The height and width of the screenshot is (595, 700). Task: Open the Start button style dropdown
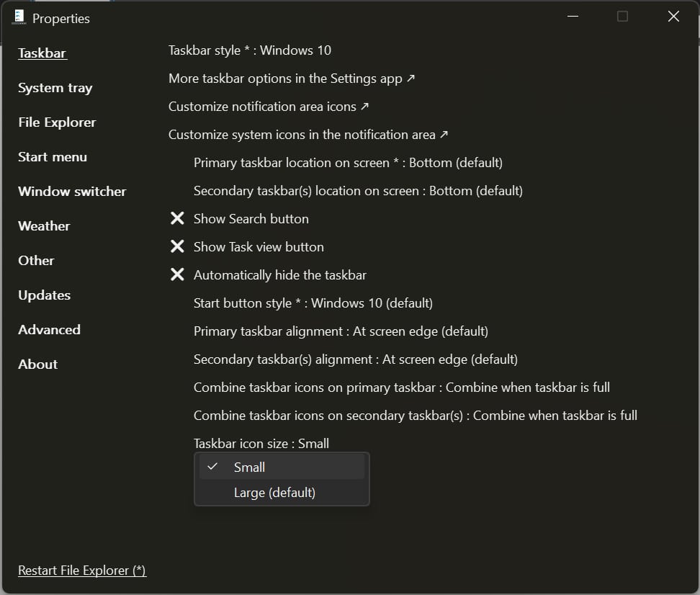click(313, 303)
